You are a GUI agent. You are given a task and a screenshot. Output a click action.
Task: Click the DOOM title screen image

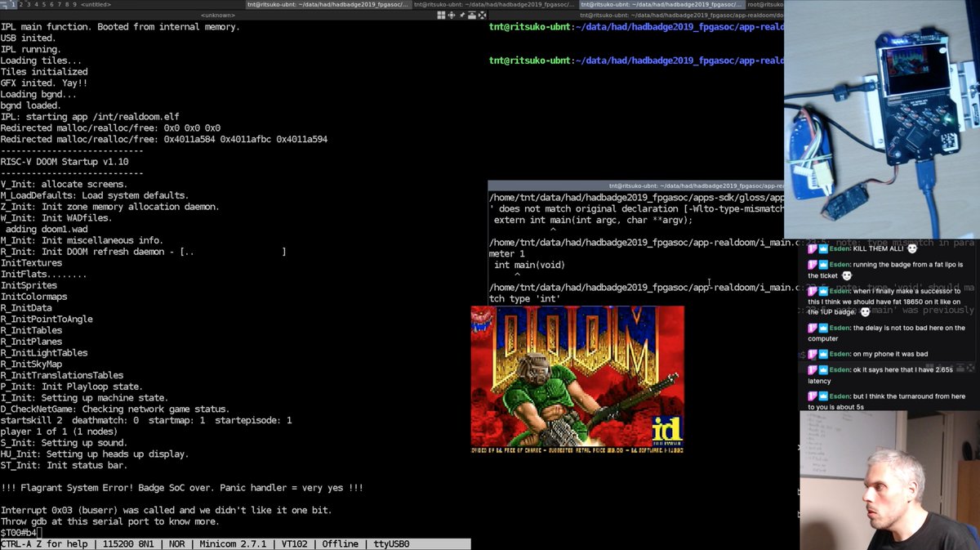tap(577, 379)
